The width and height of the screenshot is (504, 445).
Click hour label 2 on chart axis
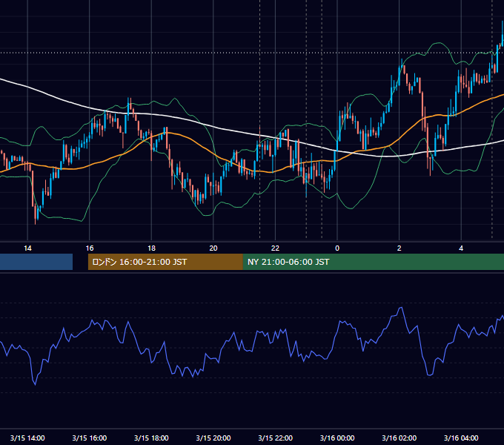pyautogui.click(x=399, y=248)
